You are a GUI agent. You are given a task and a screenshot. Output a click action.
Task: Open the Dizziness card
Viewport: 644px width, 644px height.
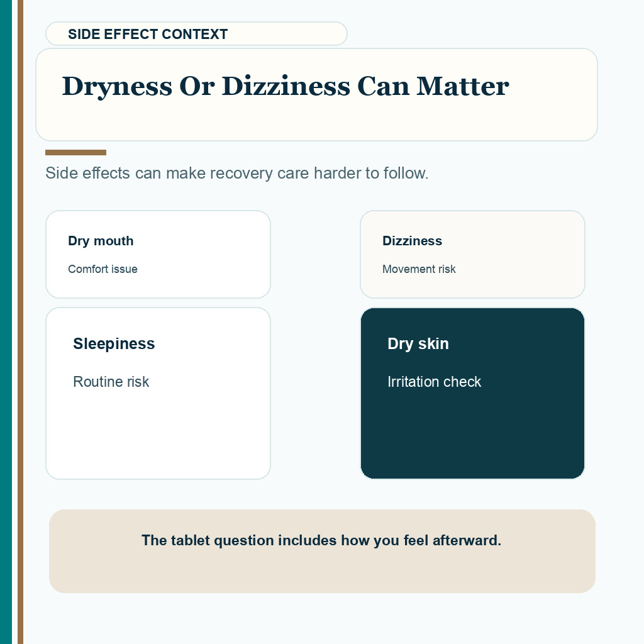[472, 254]
